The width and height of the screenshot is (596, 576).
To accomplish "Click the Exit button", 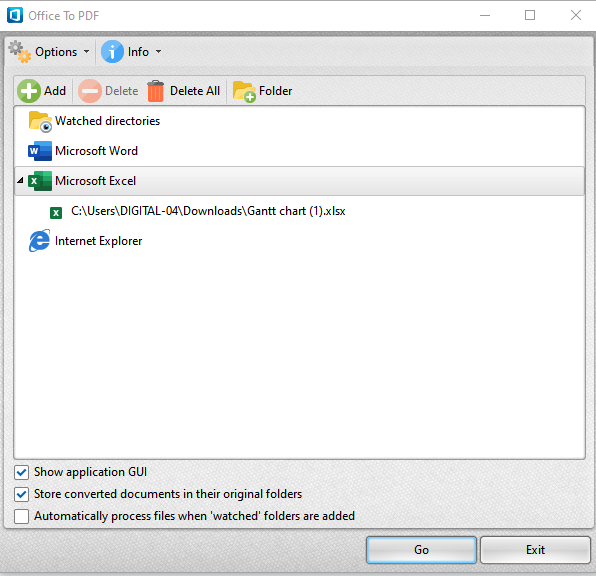I will 535,550.
